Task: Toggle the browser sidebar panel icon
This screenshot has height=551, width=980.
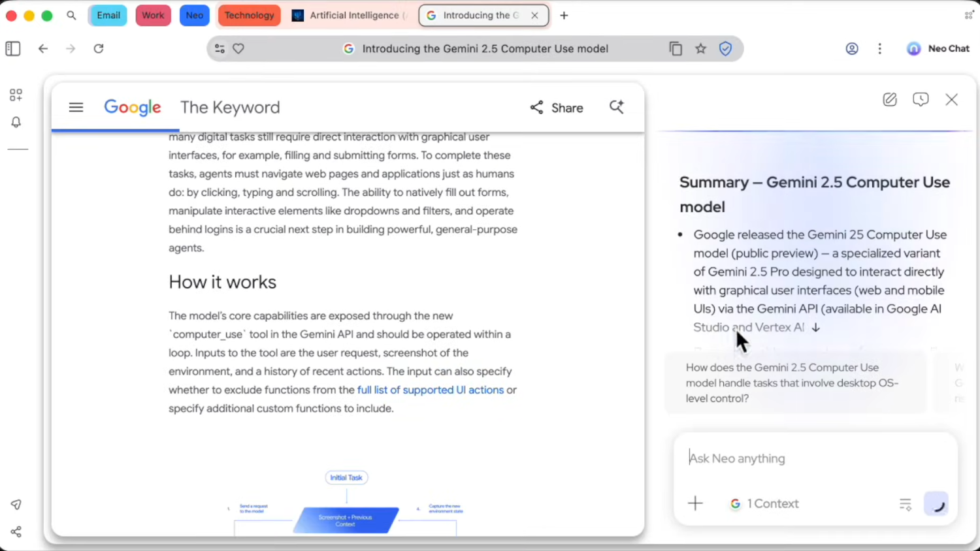Action: 13,48
